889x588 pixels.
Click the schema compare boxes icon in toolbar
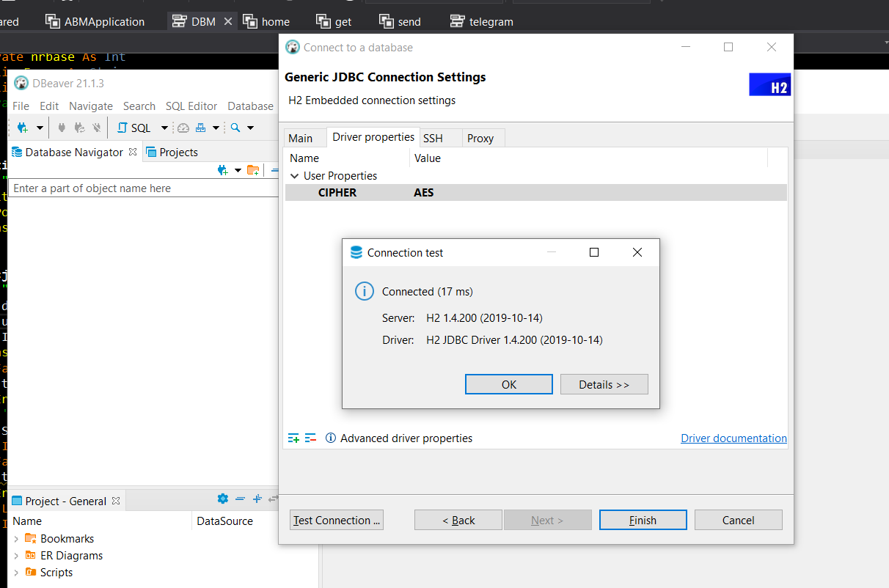(200, 128)
